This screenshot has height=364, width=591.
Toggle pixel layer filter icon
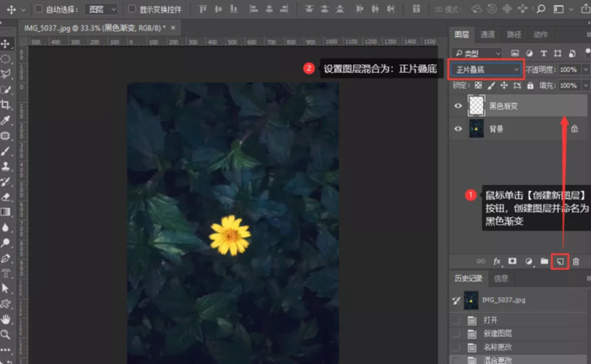pos(515,53)
